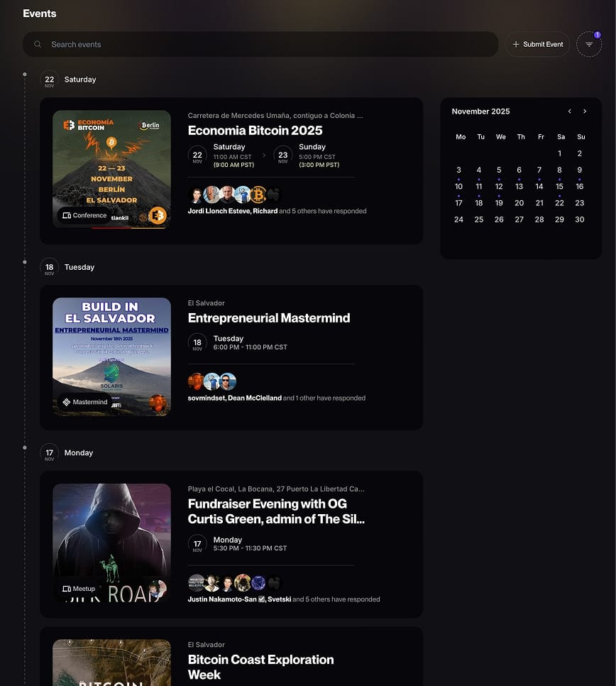The image size is (616, 686).
Task: Open Bitcoin Coast Exploration Week event
Action: coord(260,667)
